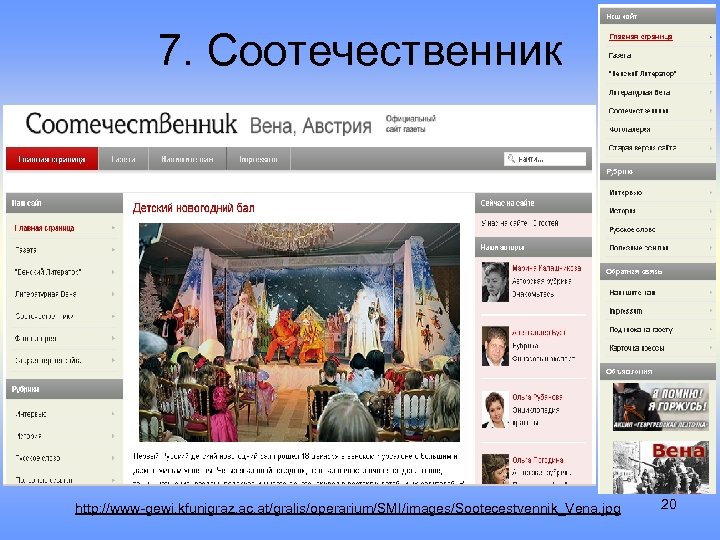Screen dimensions: 720x540
Task: Open Напишите нам under Обратная связь
Action: click(632, 292)
